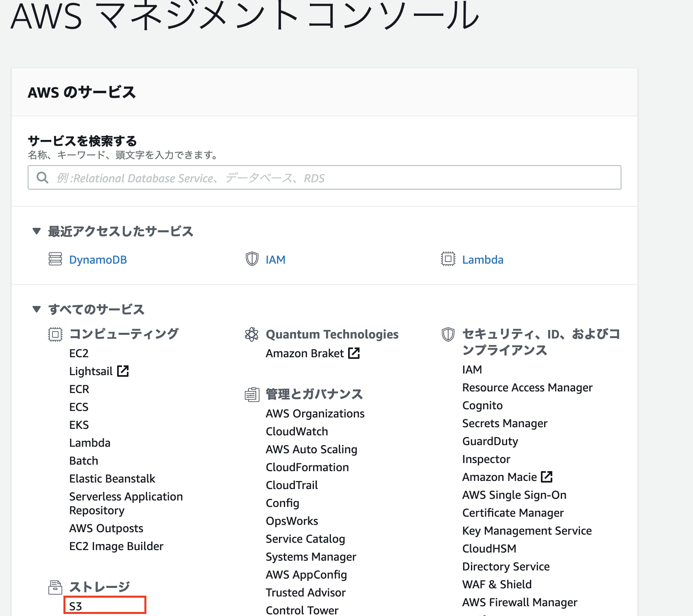Open Elastic Beanstalk service

click(112, 478)
